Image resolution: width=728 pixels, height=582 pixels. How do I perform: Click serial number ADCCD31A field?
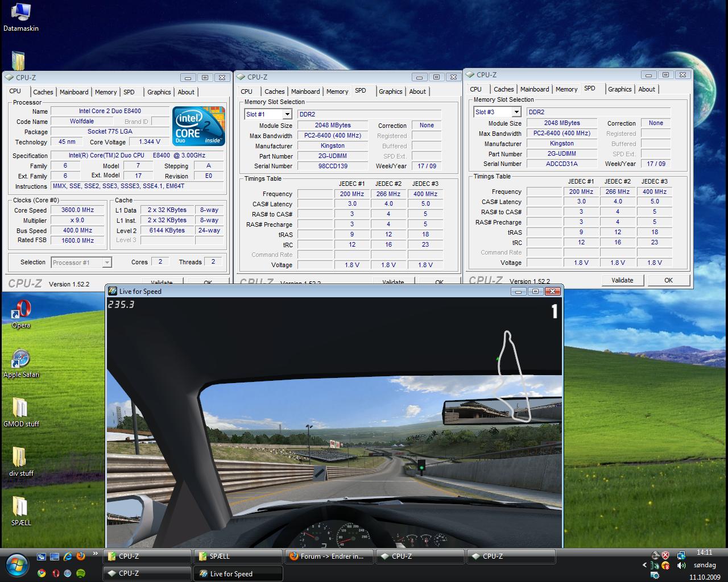[x=562, y=164]
